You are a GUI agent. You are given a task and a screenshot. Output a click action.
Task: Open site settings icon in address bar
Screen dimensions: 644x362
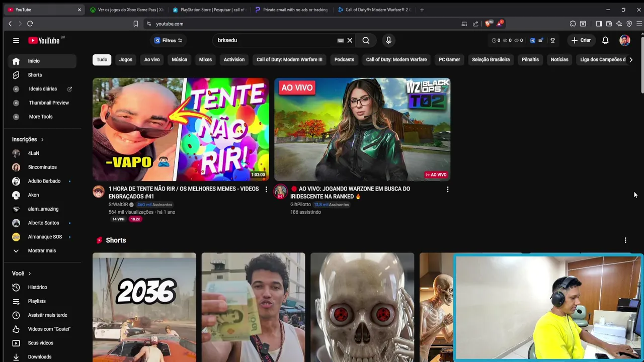tap(149, 24)
